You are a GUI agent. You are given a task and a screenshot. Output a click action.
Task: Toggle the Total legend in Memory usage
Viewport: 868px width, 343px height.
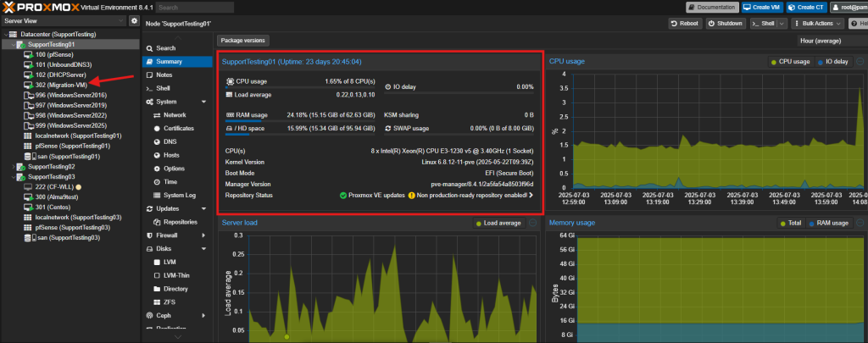pyautogui.click(x=791, y=223)
